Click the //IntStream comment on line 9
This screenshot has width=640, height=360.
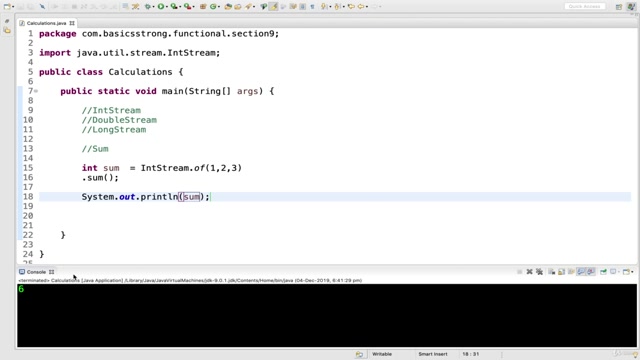tap(111, 110)
